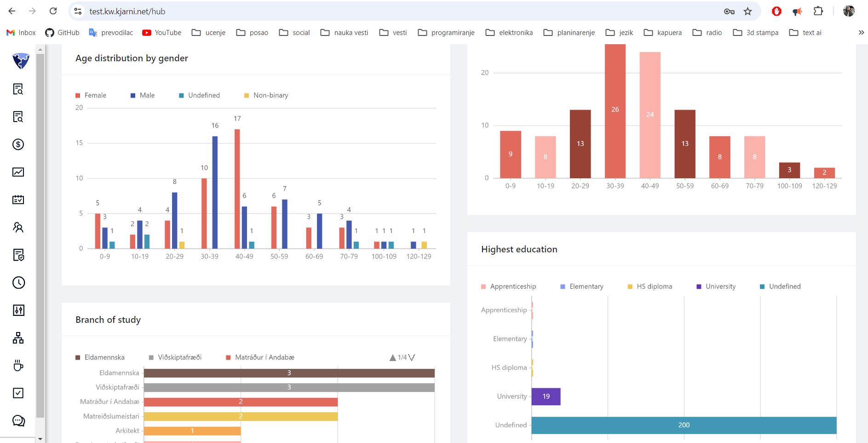
Task: Open the sliders settings sidebar icon
Action: click(18, 310)
